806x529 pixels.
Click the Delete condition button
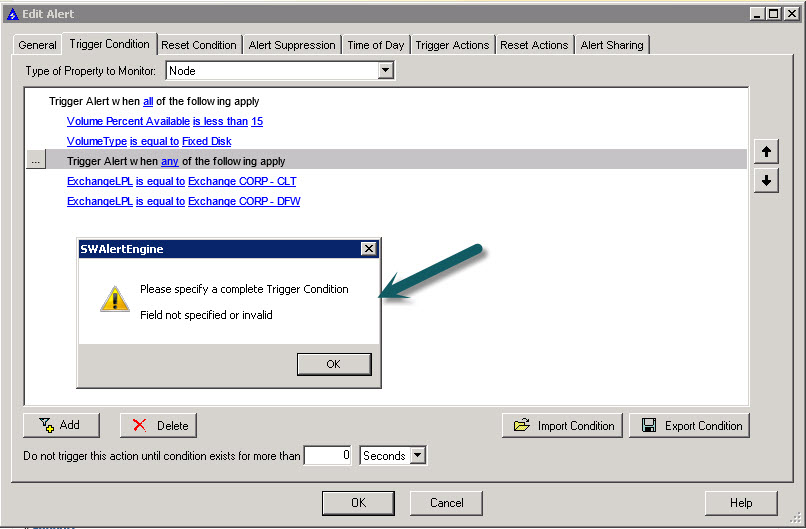click(x=158, y=425)
